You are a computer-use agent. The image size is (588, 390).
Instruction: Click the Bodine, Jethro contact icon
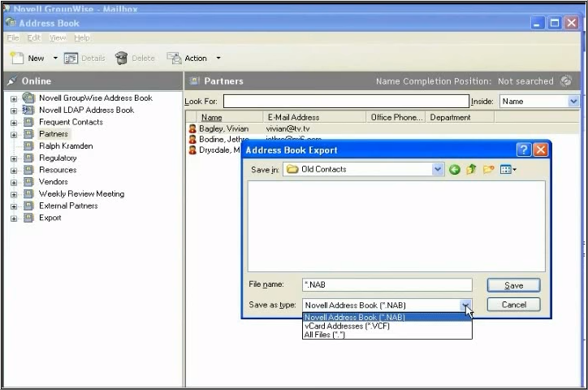tap(192, 140)
